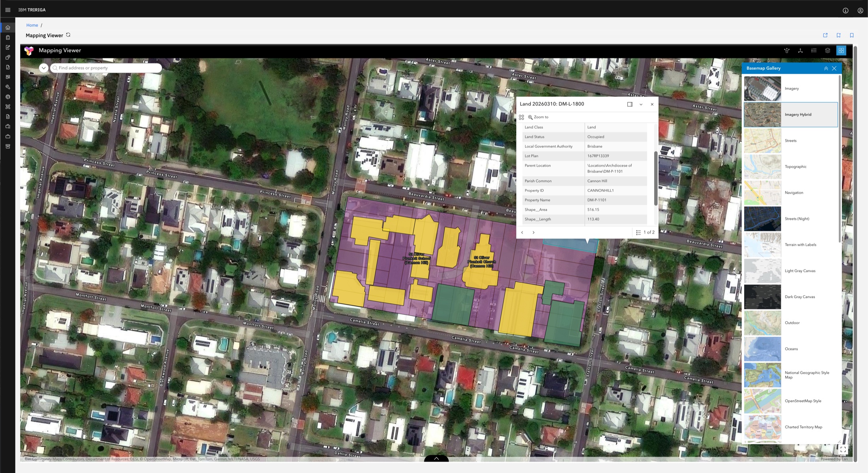Image resolution: width=868 pixels, height=473 pixels.
Task: Collapse the Land DM-L-1800 popup
Action: coord(641,104)
